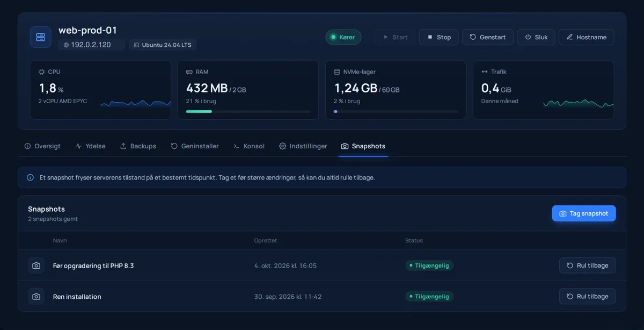Click the Trafik sparkline chart
Screen dimensions: 644x330
pos(579,103)
